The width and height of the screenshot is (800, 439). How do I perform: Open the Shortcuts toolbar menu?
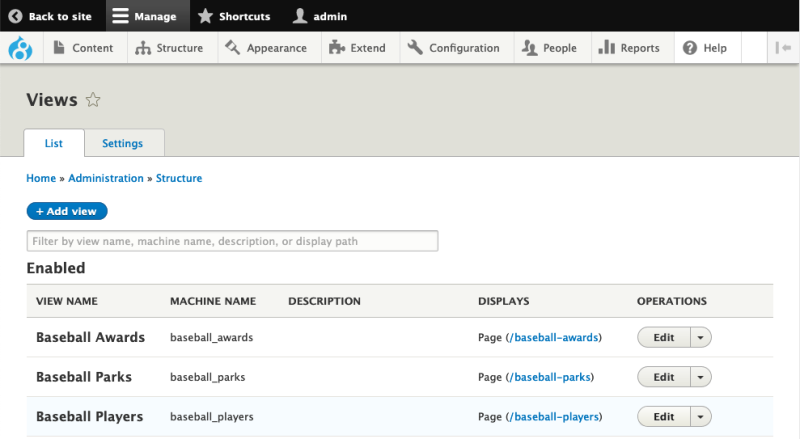click(235, 16)
